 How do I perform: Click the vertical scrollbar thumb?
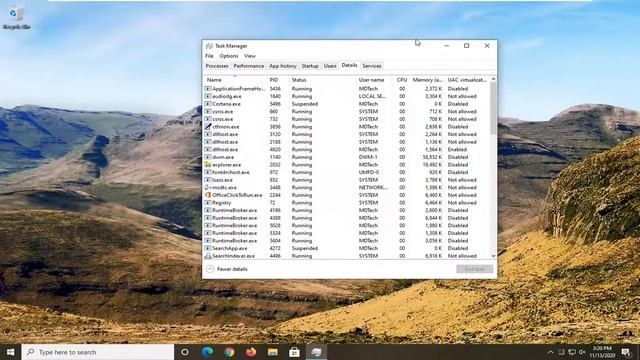coord(493,108)
